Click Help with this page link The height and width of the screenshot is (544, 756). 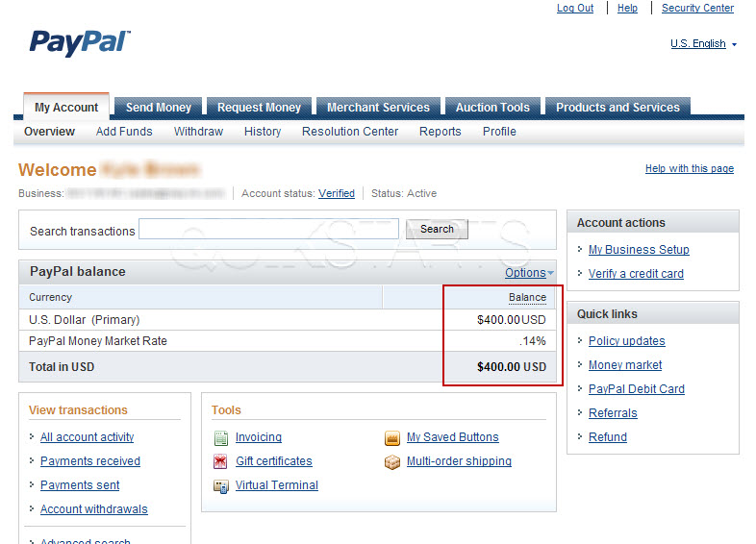[690, 168]
